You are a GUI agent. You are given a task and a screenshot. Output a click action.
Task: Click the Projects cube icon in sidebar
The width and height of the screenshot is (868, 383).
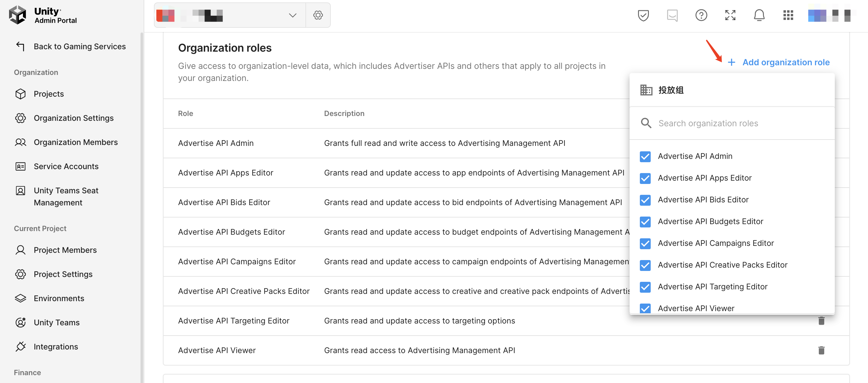(21, 94)
